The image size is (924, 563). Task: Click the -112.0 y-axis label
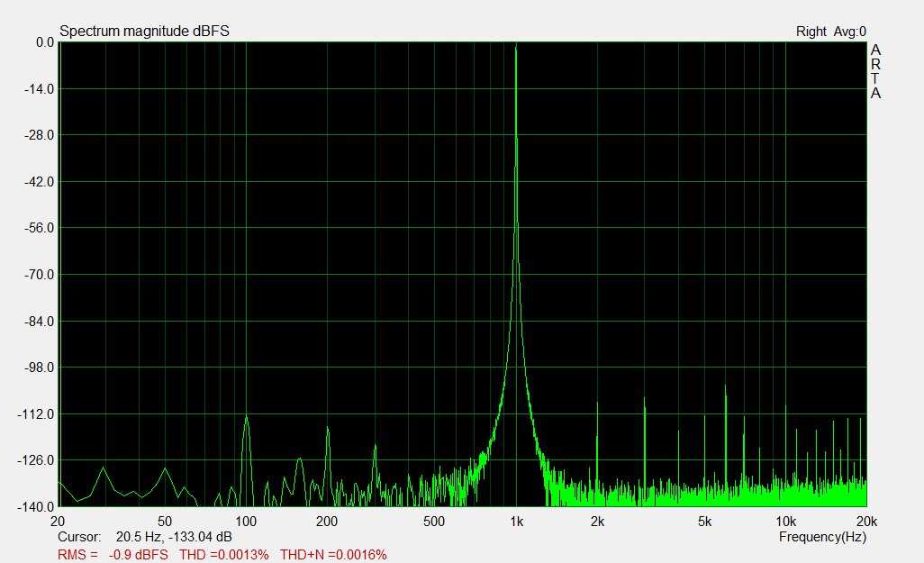35,414
